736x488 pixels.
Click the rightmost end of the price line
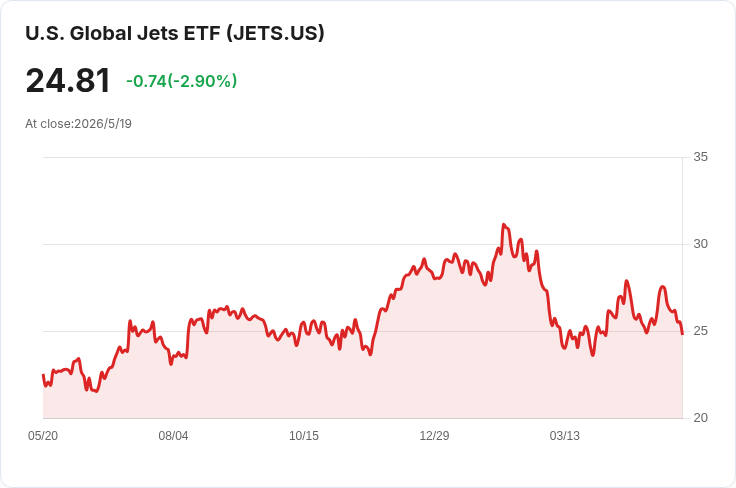click(682, 334)
